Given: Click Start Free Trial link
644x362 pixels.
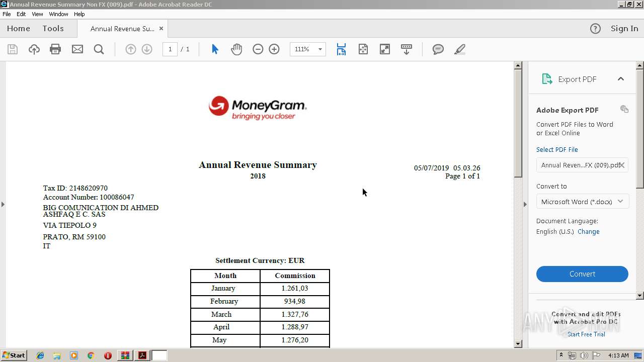Looking at the screenshot, I should 586,334.
